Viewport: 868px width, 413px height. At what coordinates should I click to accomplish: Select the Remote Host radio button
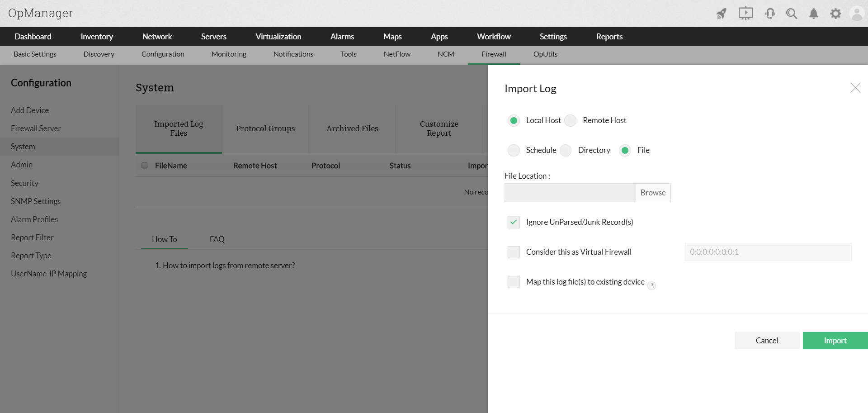[571, 120]
